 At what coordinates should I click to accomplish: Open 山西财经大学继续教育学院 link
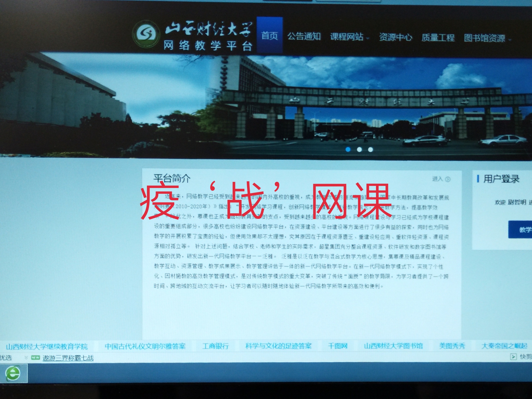coord(47,347)
